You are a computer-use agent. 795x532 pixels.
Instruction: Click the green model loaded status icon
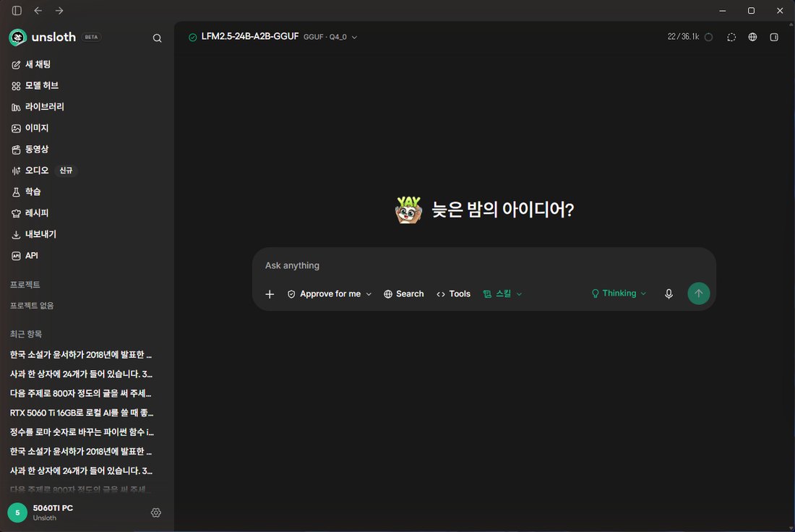[193, 38]
